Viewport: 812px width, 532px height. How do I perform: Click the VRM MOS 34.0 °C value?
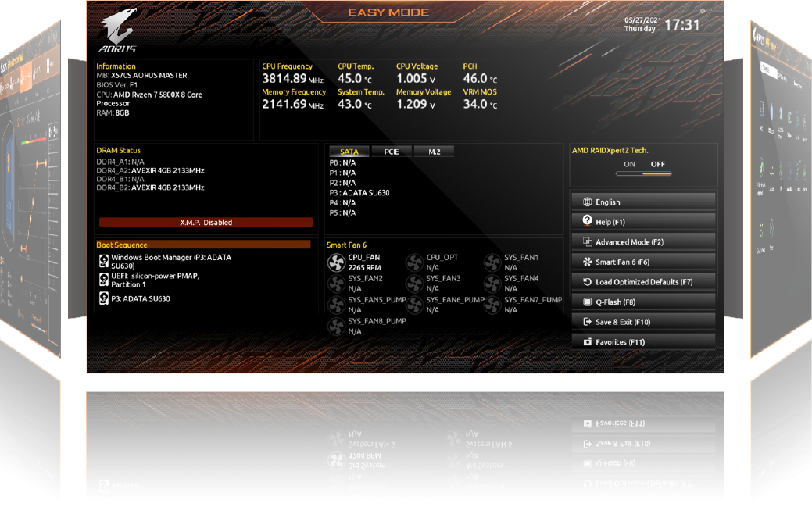point(480,104)
